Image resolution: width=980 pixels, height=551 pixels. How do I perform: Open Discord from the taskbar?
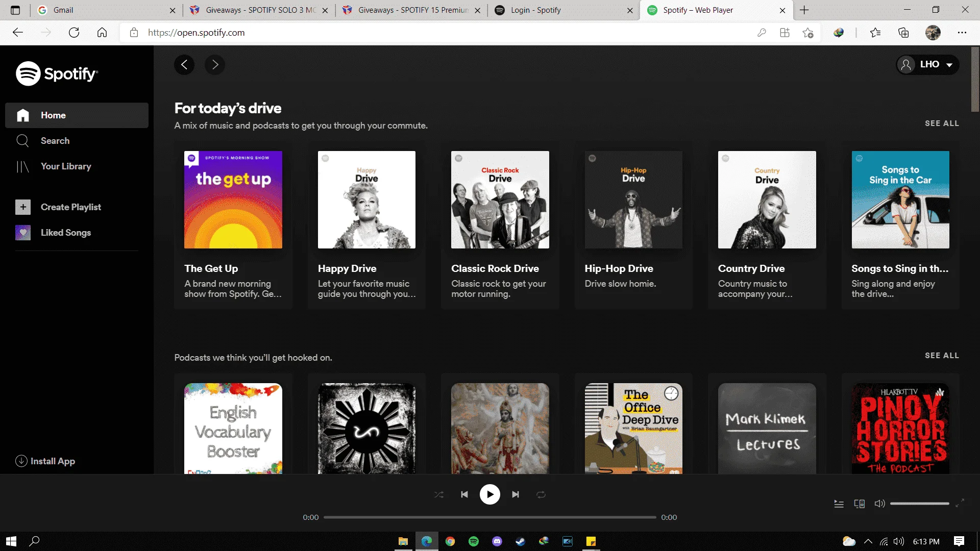pyautogui.click(x=497, y=541)
